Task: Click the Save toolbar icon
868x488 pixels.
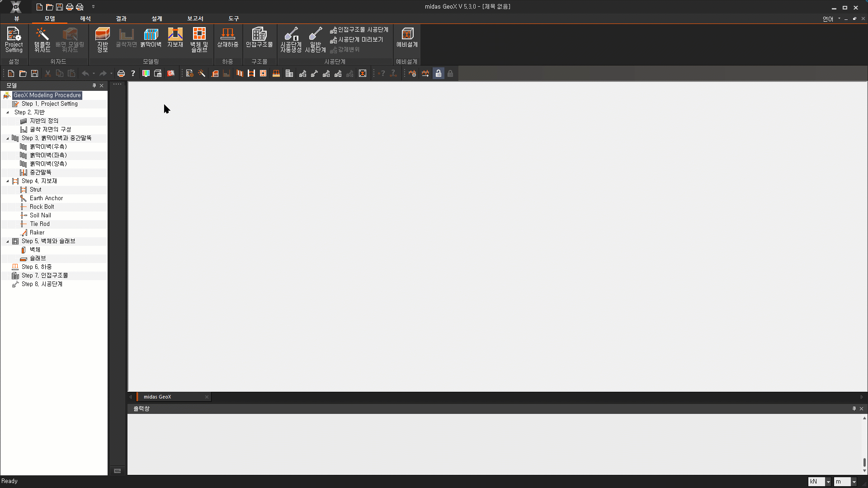Action: (x=34, y=74)
